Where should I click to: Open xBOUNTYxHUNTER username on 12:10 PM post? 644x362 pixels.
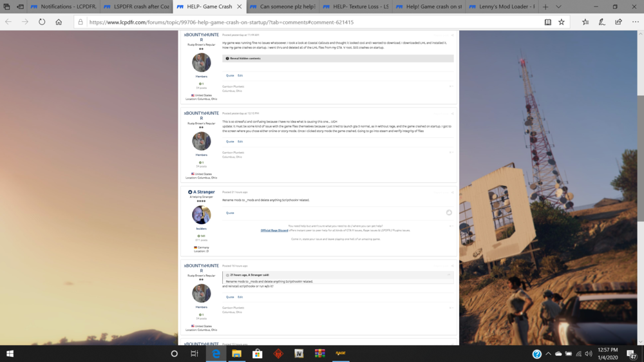pyautogui.click(x=201, y=115)
